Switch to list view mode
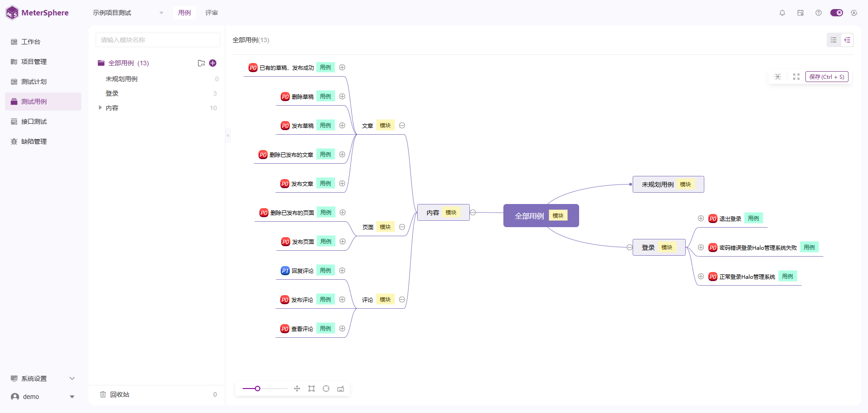 coord(834,40)
